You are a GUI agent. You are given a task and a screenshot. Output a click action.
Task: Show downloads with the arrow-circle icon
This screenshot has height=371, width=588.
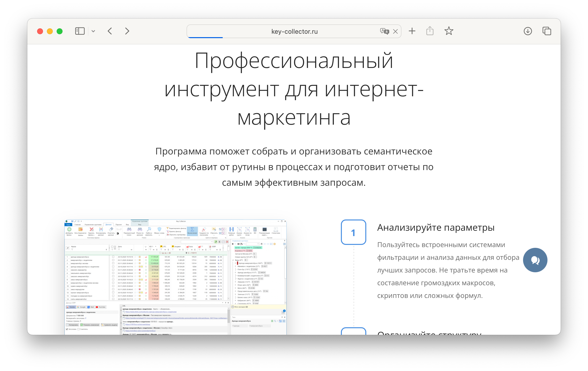pos(528,31)
